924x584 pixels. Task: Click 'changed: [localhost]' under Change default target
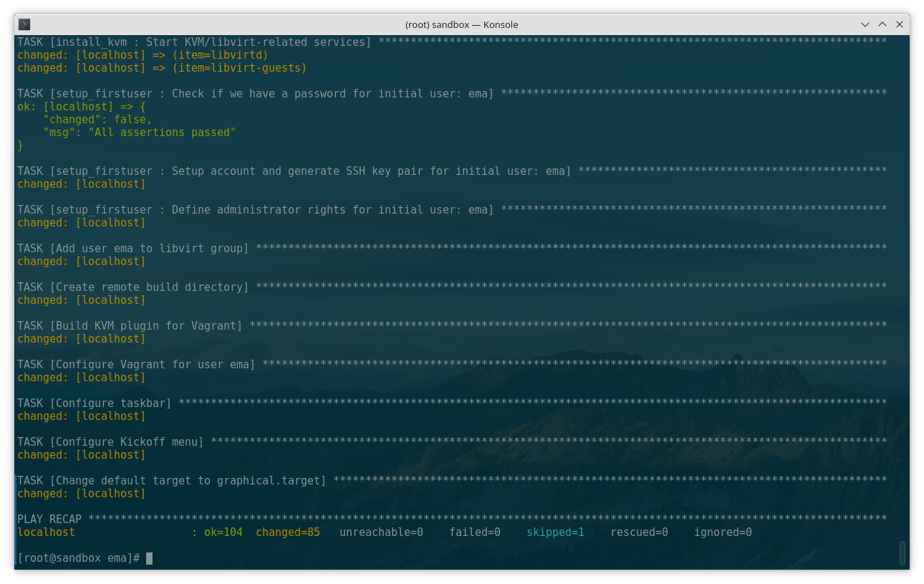click(82, 494)
